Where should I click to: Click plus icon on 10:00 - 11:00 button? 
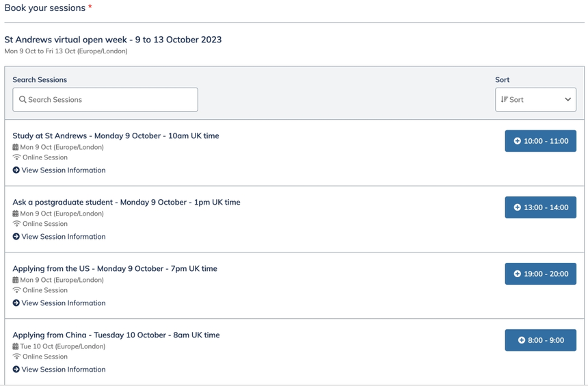(518, 142)
